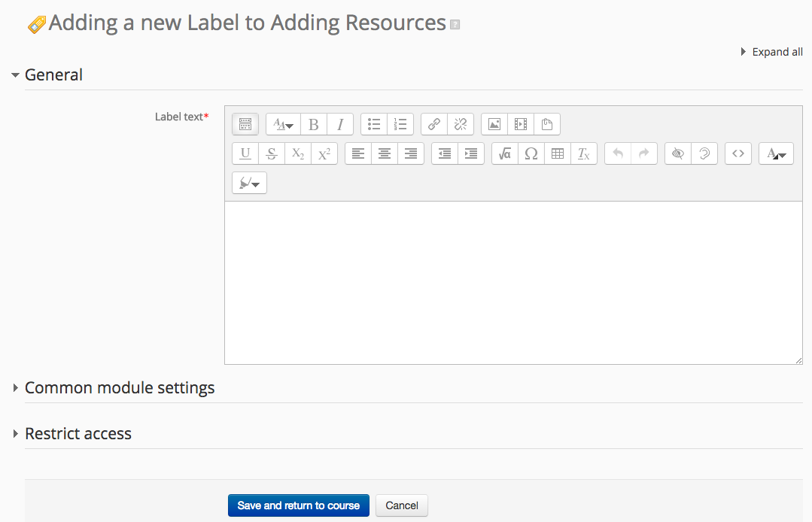Screen dimensions: 812x522
Task: Open help icon next to page title
Action: 455,24
